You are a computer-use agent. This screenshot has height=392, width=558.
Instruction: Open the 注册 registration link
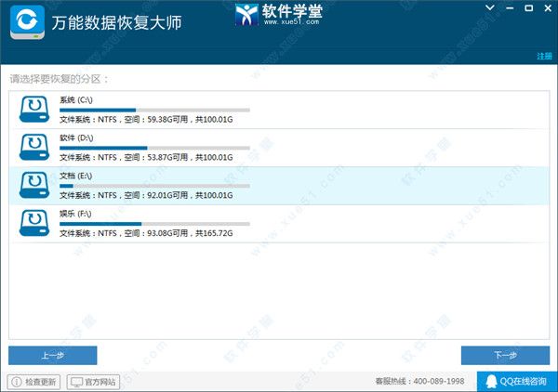tap(544, 57)
